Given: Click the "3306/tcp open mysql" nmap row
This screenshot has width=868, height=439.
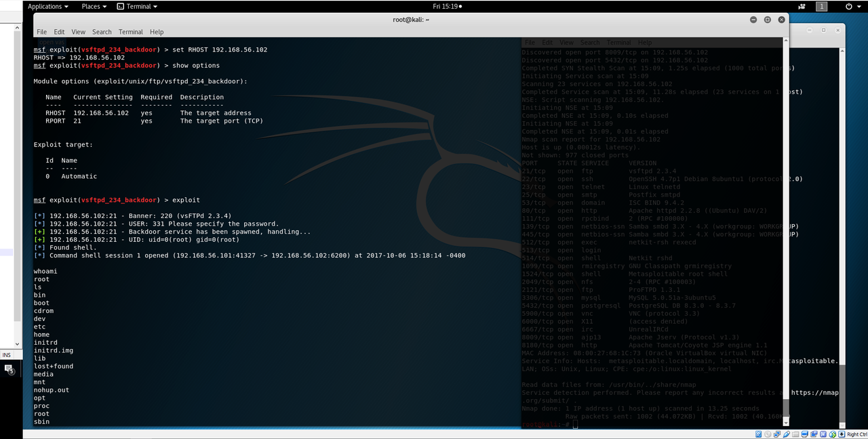Looking at the screenshot, I should click(x=618, y=297).
